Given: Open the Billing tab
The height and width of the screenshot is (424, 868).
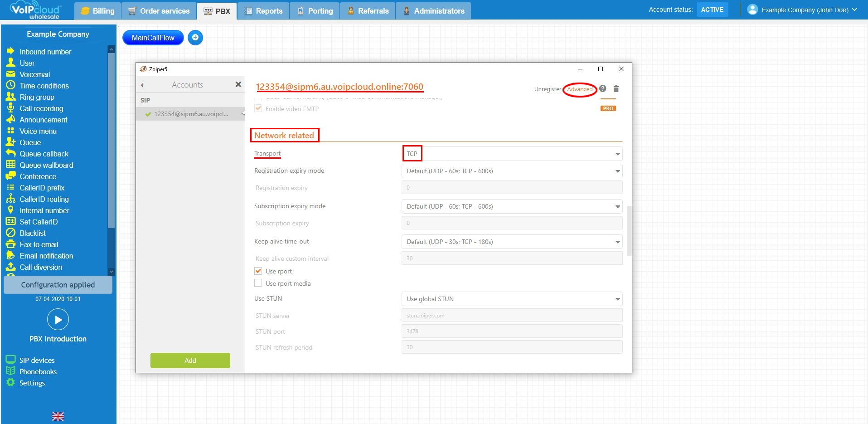Looking at the screenshot, I should click(x=97, y=11).
